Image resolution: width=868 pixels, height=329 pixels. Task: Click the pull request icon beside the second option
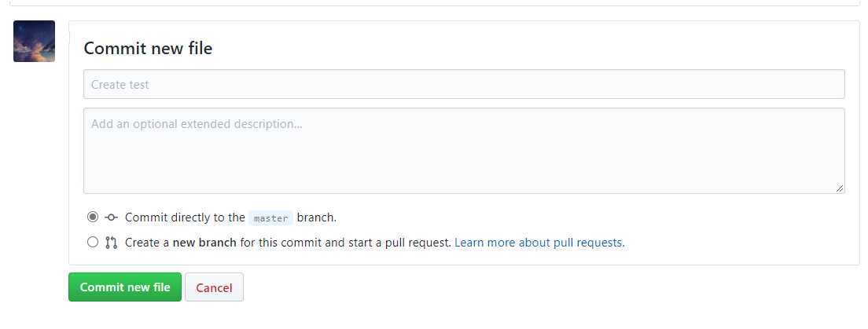tap(112, 243)
